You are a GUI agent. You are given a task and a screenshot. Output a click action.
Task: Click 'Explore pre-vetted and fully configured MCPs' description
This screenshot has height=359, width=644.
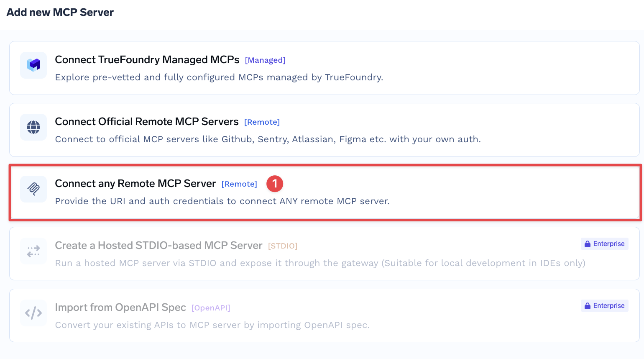tap(219, 77)
